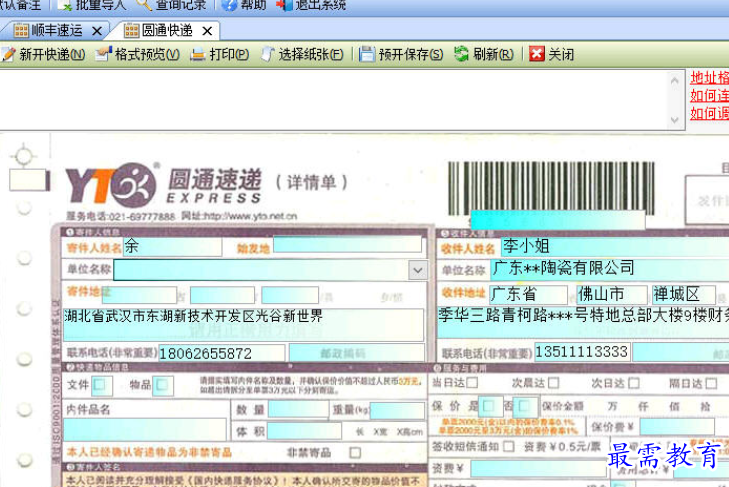The height and width of the screenshot is (487, 729).
Task: Tick the 次日达 checkbox
Action: pos(634,383)
